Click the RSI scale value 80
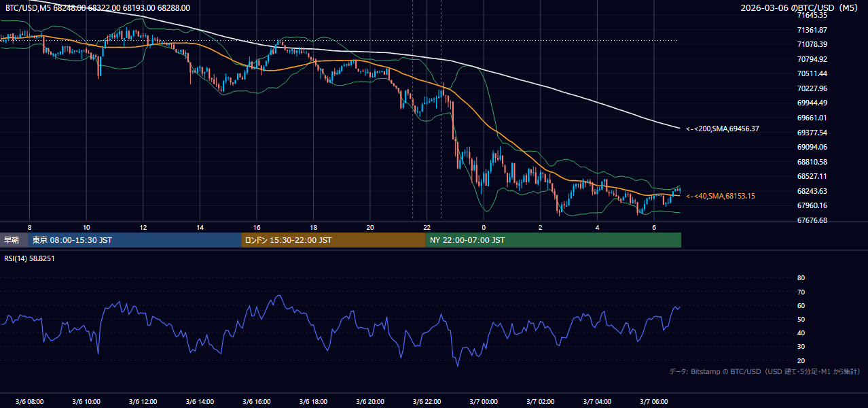Image resolution: width=868 pixels, height=408 pixels. click(x=801, y=278)
